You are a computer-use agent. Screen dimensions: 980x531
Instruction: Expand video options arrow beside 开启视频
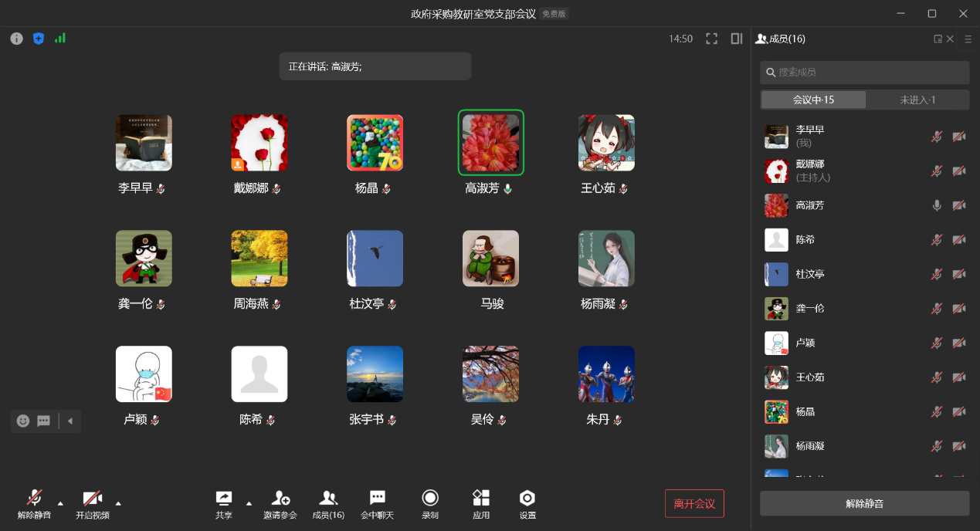[118, 503]
